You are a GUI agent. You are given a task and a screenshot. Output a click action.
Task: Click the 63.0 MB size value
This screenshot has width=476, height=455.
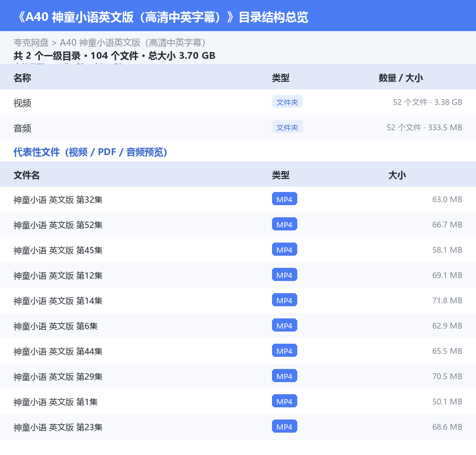[447, 199]
